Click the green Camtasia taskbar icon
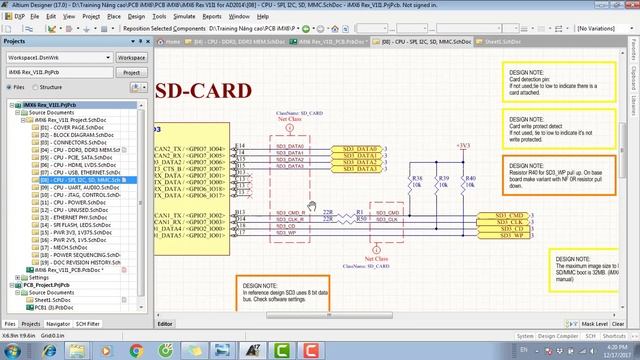This screenshot has width=640, height=360. pos(282,351)
